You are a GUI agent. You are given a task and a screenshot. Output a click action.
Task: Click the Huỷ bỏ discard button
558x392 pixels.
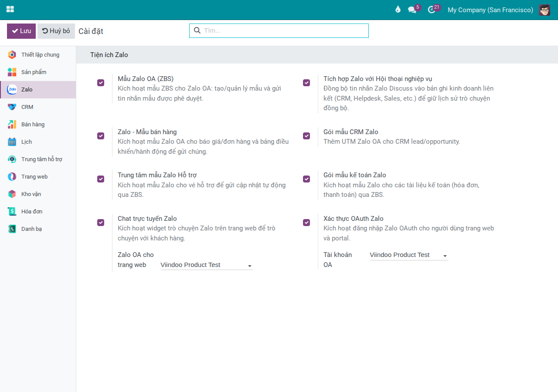click(x=56, y=31)
